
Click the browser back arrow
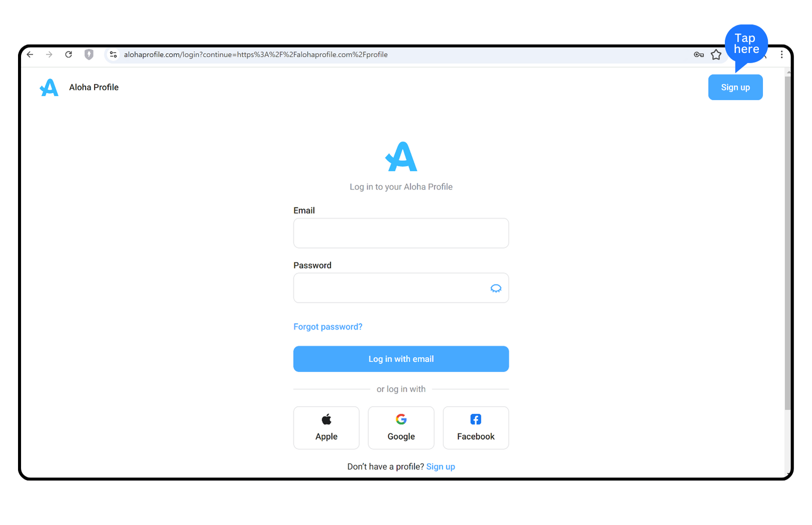[30, 55]
